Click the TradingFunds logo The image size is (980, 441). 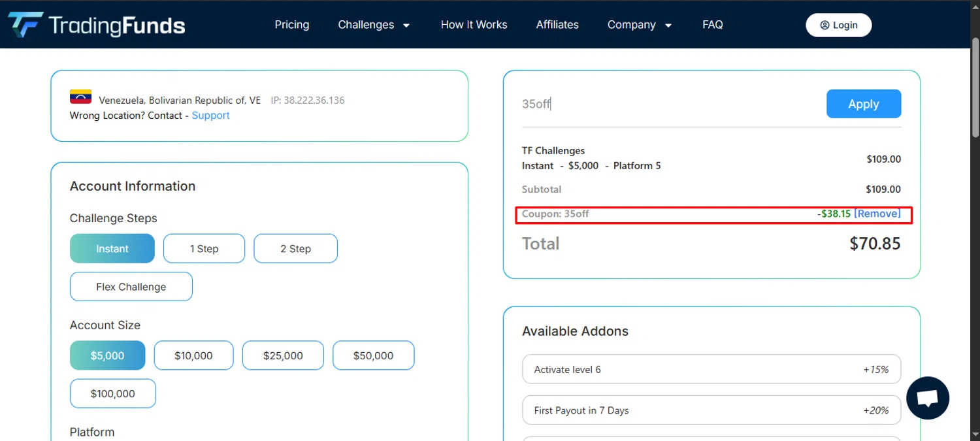point(97,25)
